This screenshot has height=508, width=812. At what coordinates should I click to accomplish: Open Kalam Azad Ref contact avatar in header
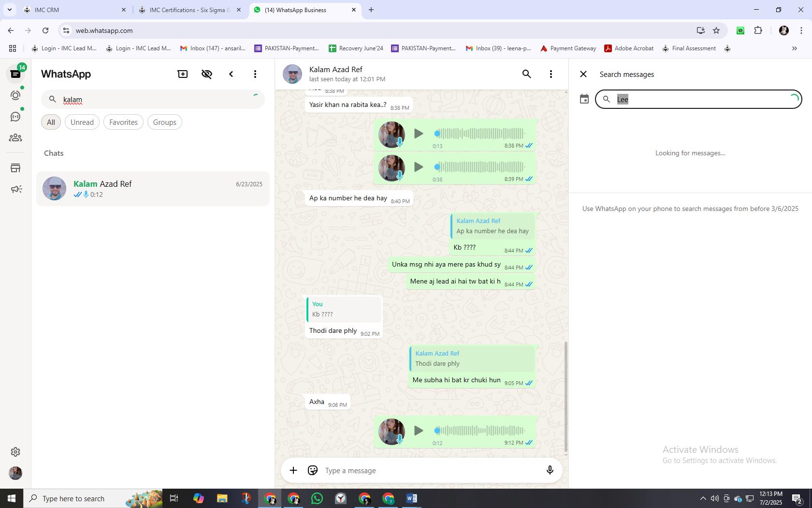292,74
